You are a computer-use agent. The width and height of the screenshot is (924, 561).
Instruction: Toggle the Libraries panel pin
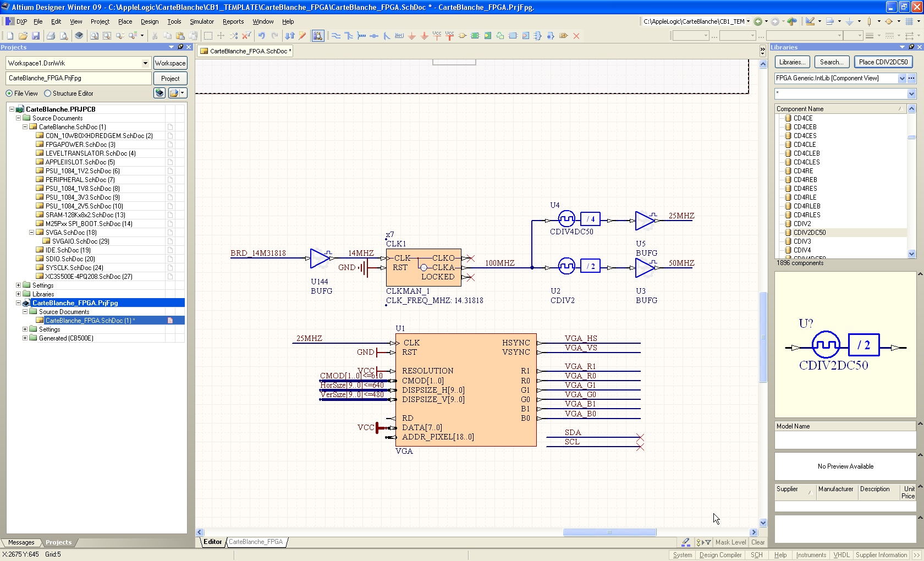(x=911, y=47)
